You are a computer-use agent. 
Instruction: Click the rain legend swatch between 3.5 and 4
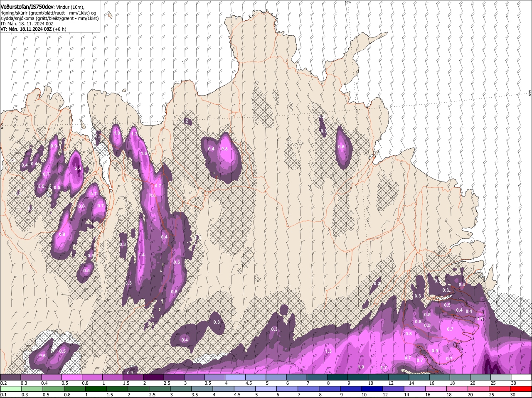(x=202, y=389)
